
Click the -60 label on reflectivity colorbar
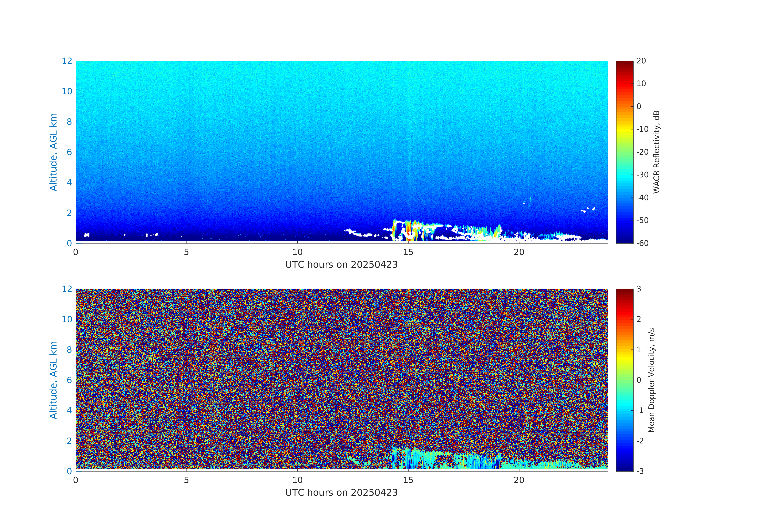[642, 243]
